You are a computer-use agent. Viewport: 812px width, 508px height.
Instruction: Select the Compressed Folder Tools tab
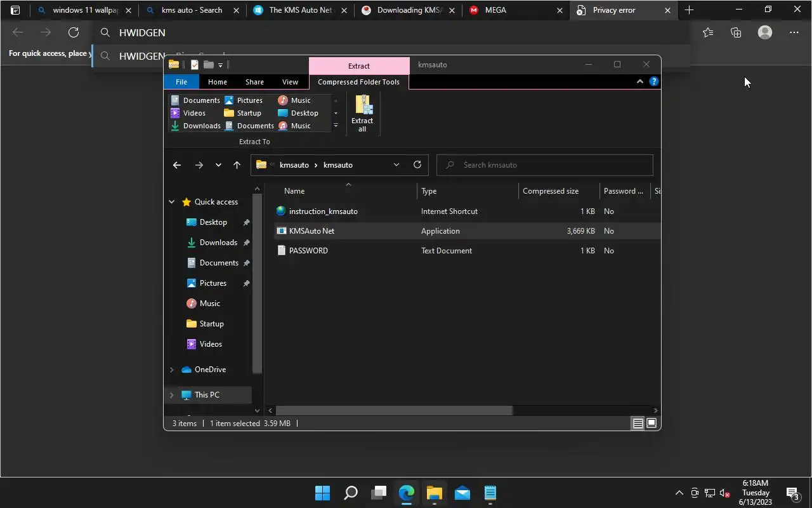pyautogui.click(x=358, y=82)
